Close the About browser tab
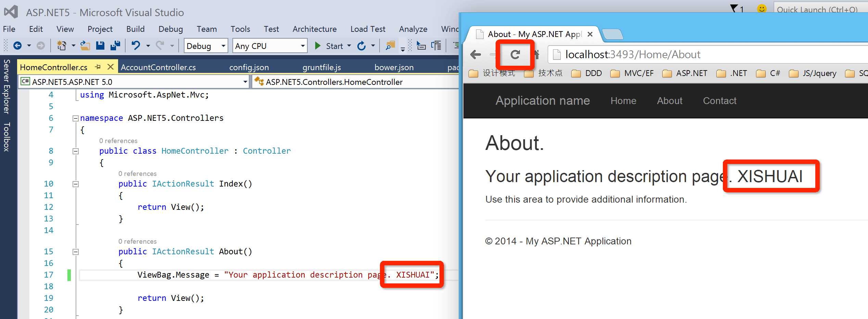 [590, 34]
